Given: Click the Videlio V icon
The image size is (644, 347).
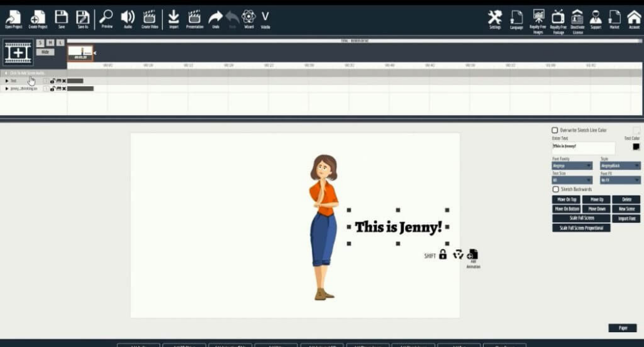Looking at the screenshot, I should click(265, 19).
